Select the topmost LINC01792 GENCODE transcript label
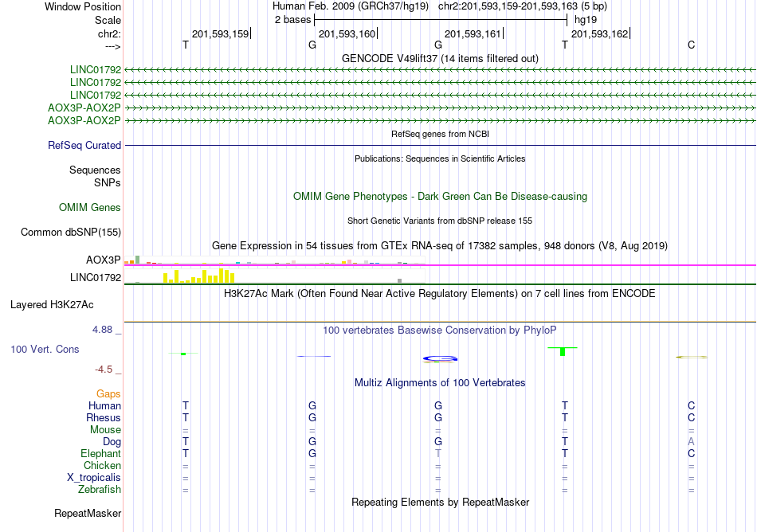 (x=95, y=70)
